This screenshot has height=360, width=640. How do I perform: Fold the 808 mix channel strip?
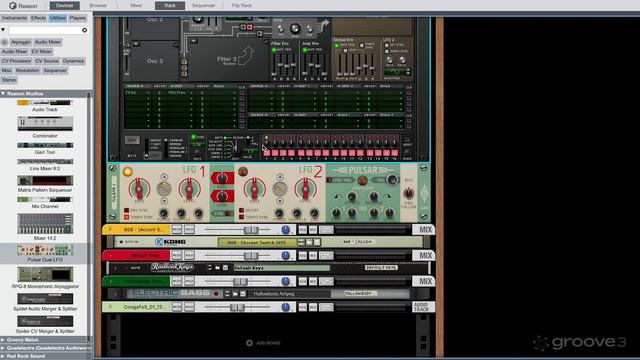coord(110,230)
